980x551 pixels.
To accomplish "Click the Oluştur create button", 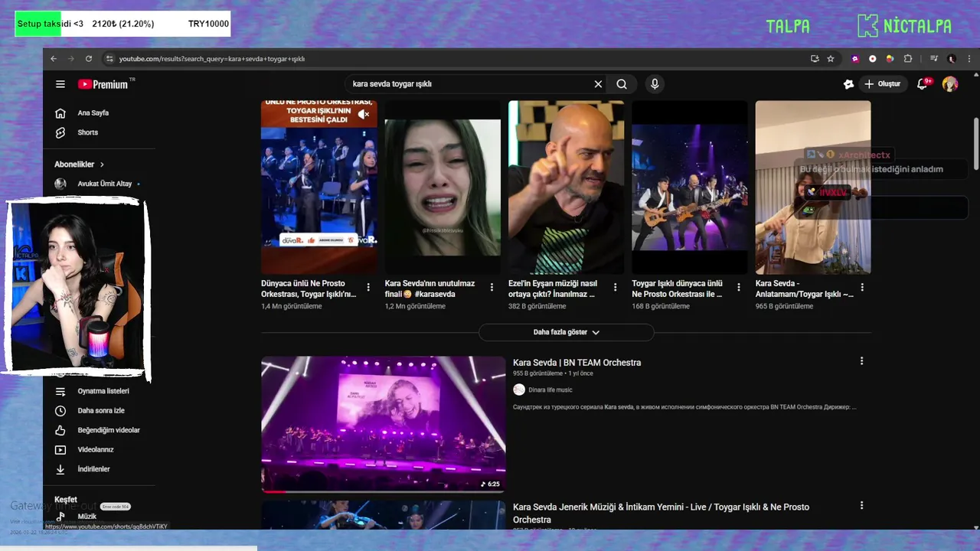I will 883,84.
